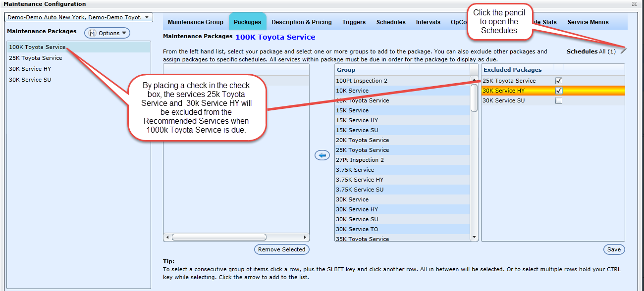Click the Save button
644x291 pixels.
click(614, 249)
